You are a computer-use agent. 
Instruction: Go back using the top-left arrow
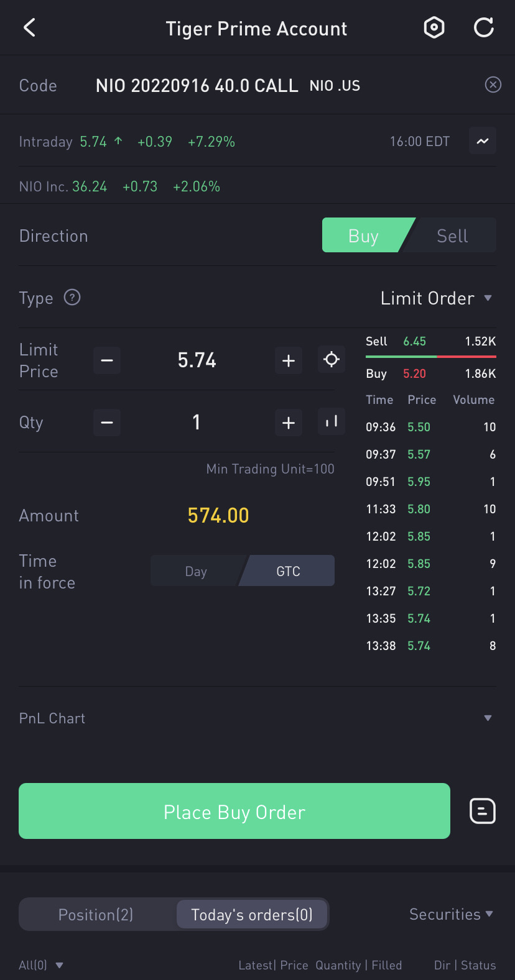pyautogui.click(x=29, y=28)
